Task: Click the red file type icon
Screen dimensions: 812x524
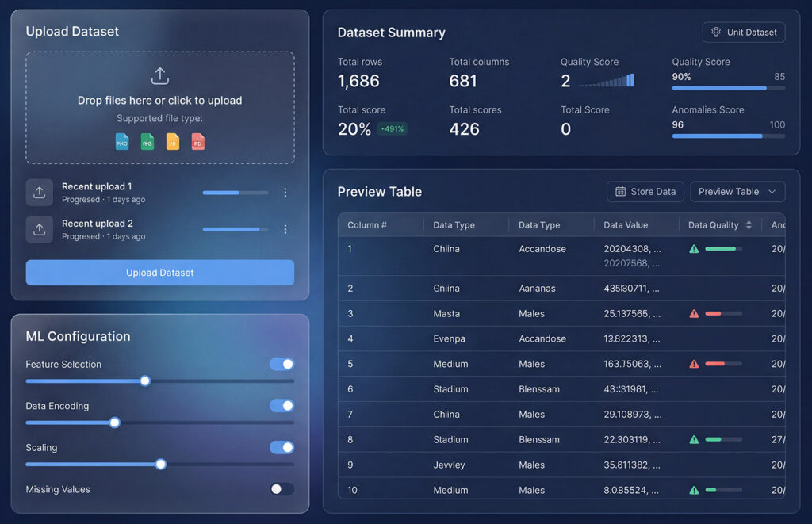Action: [197, 141]
